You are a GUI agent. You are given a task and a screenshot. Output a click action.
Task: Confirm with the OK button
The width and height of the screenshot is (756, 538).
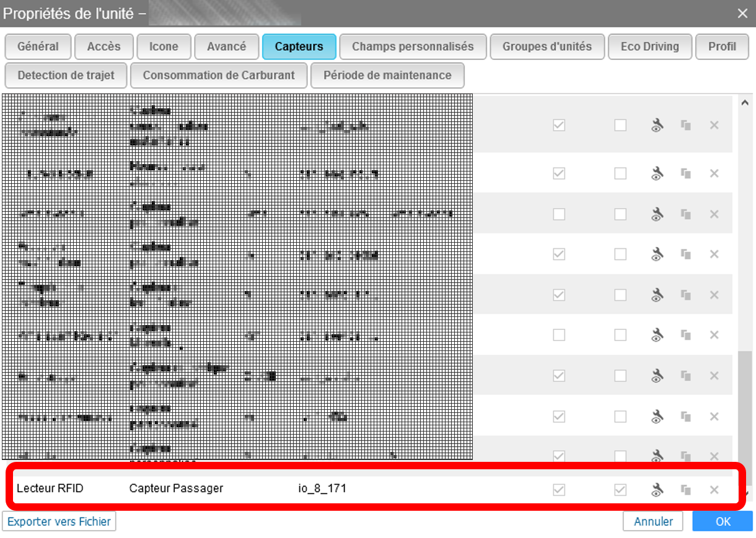723,521
